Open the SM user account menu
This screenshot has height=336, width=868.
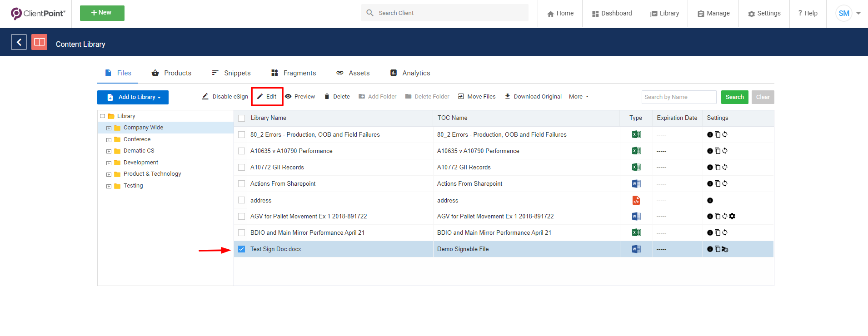(848, 13)
